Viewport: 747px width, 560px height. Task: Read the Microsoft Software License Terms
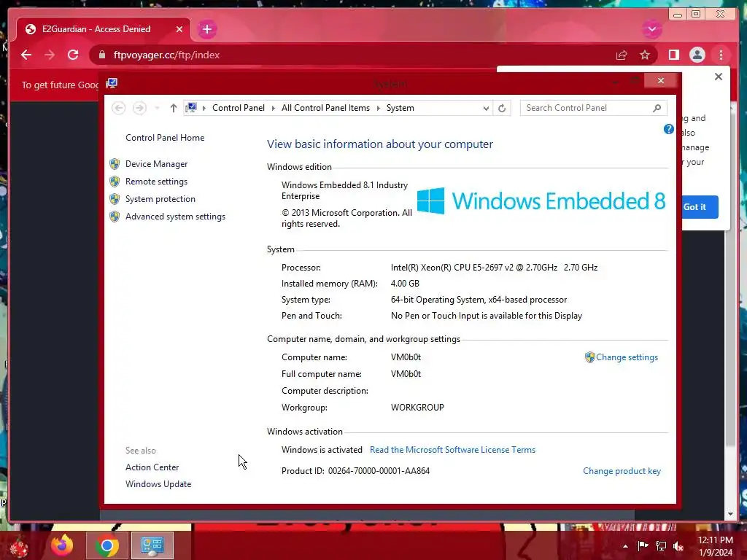(x=452, y=449)
